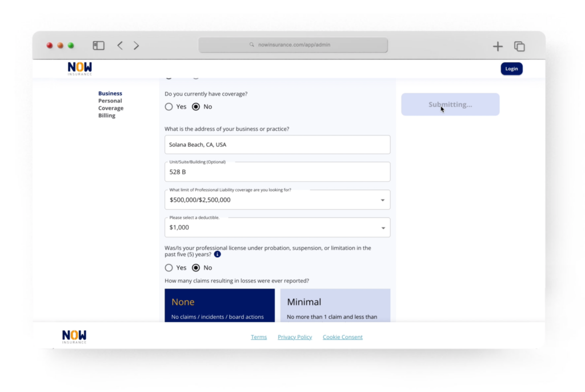Click the NOW Insurance logo in the header
This screenshot has height=392, width=585.
[x=79, y=68]
